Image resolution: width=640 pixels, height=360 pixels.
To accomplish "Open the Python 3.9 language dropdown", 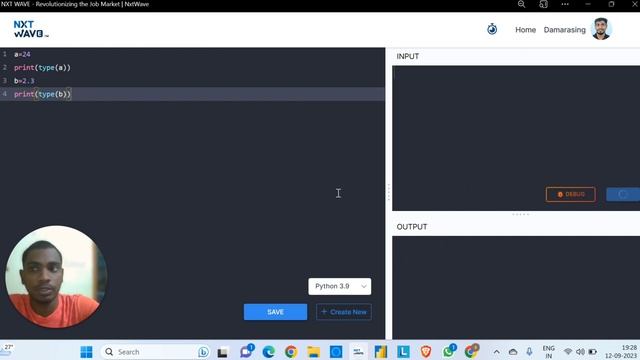I will (x=340, y=286).
